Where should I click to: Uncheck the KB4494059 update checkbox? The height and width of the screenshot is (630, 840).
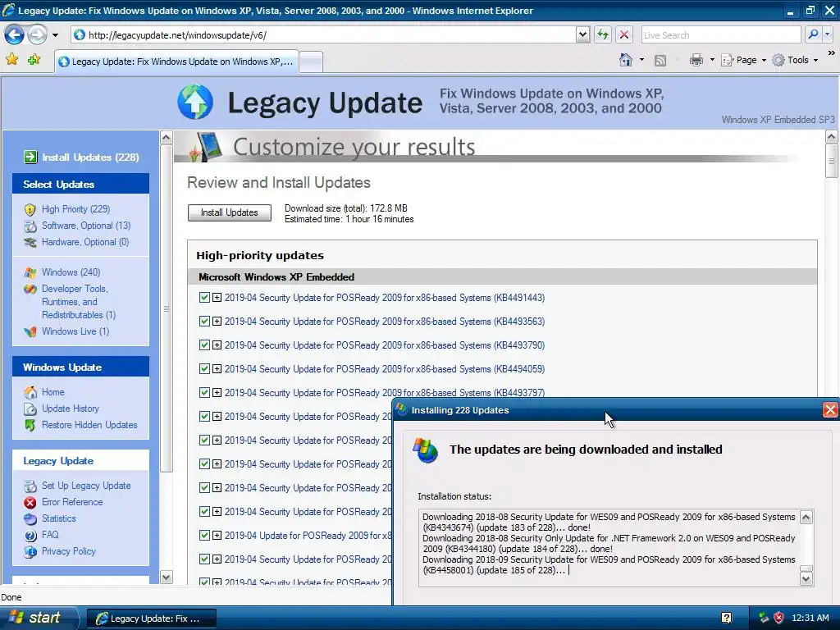(x=204, y=368)
